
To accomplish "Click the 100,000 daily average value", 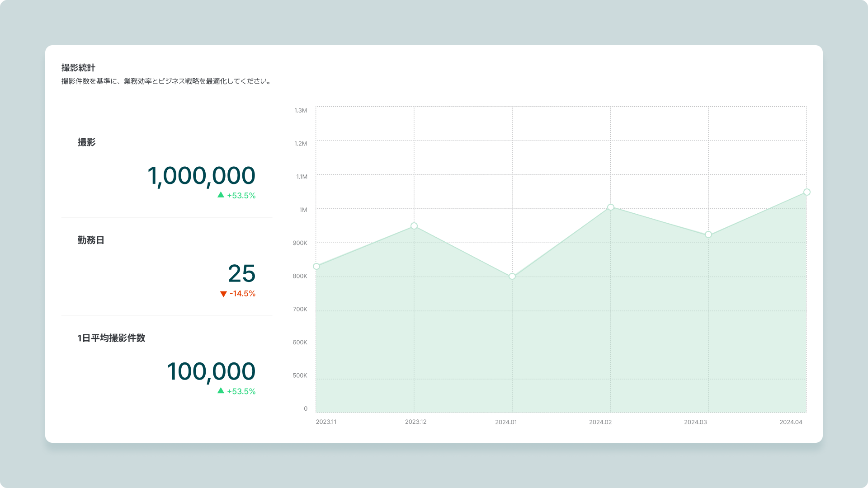I will pyautogui.click(x=211, y=371).
